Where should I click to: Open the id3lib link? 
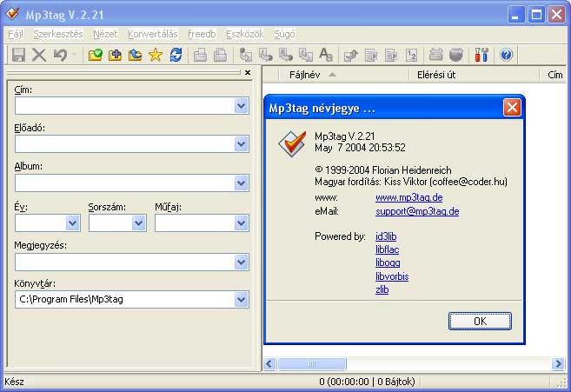point(386,236)
